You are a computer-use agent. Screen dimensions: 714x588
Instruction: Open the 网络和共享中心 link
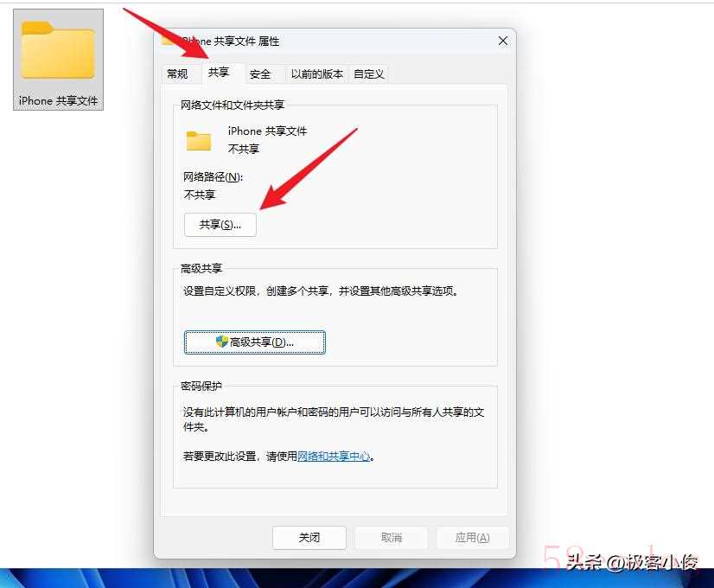click(x=334, y=456)
